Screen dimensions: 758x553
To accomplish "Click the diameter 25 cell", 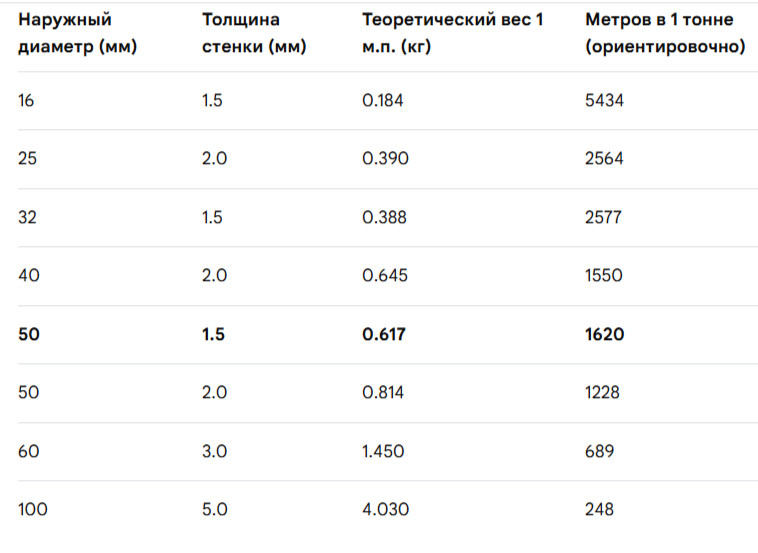I will pos(28,159).
